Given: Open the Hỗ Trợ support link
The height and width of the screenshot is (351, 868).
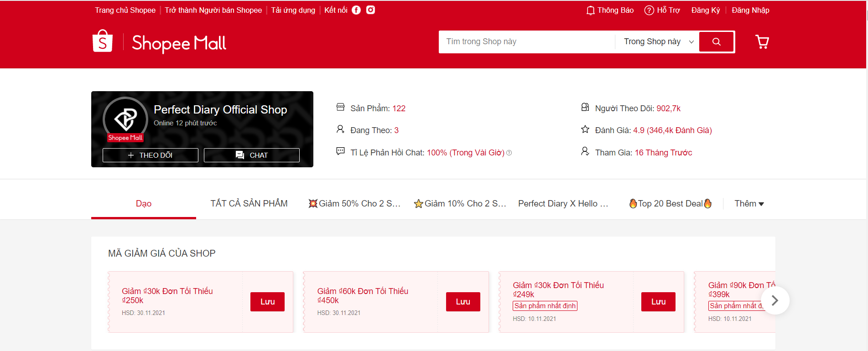Looking at the screenshot, I should tap(668, 10).
